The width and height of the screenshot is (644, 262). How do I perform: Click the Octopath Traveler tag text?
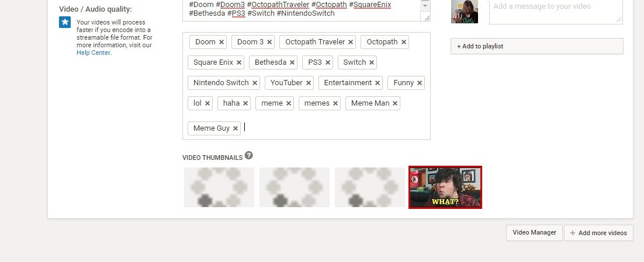[x=315, y=42]
